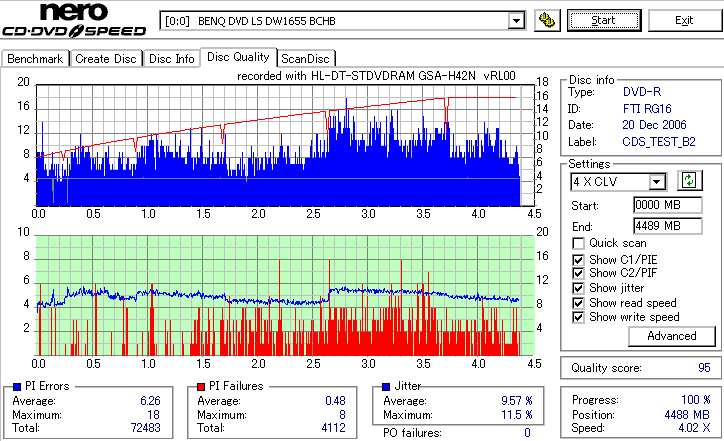Click the recorded with HL-DT-ST caption
This screenshot has width=724, height=441.
click(376, 76)
